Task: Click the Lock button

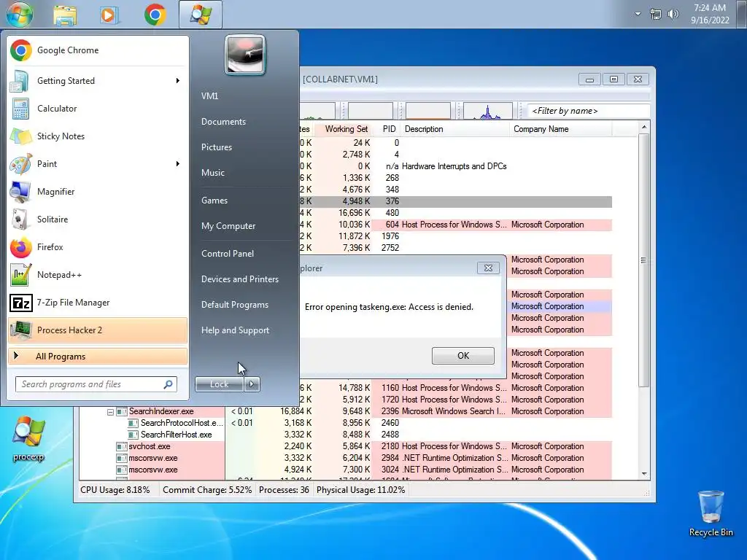Action: click(x=220, y=384)
